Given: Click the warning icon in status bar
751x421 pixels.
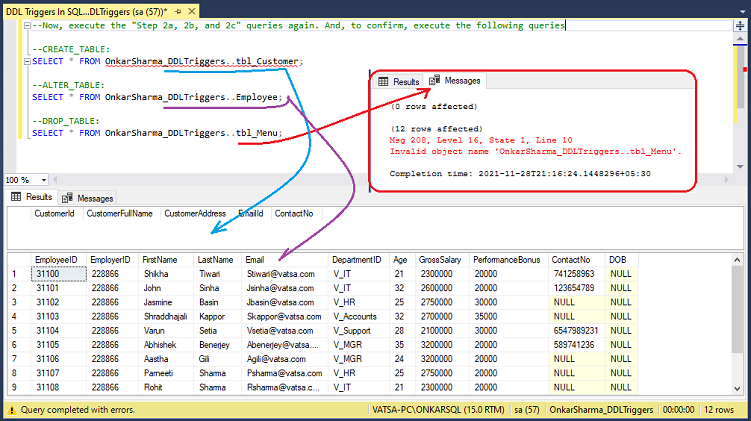Looking at the screenshot, I should [11, 410].
